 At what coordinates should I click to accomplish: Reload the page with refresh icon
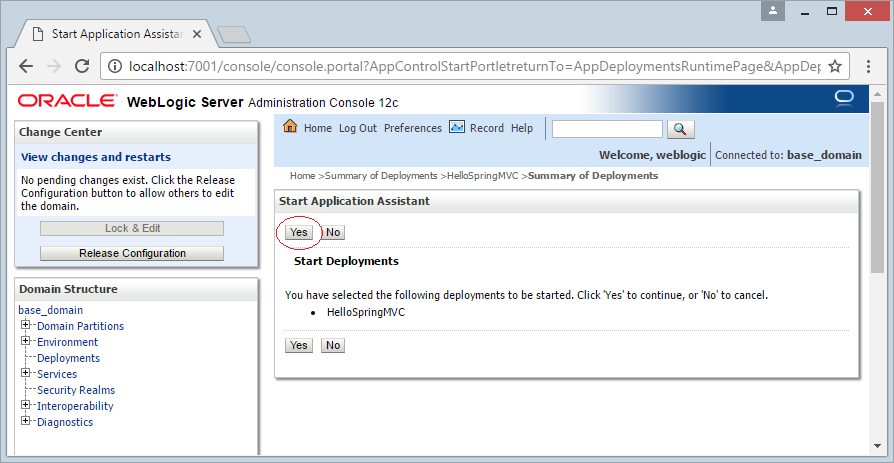point(82,66)
